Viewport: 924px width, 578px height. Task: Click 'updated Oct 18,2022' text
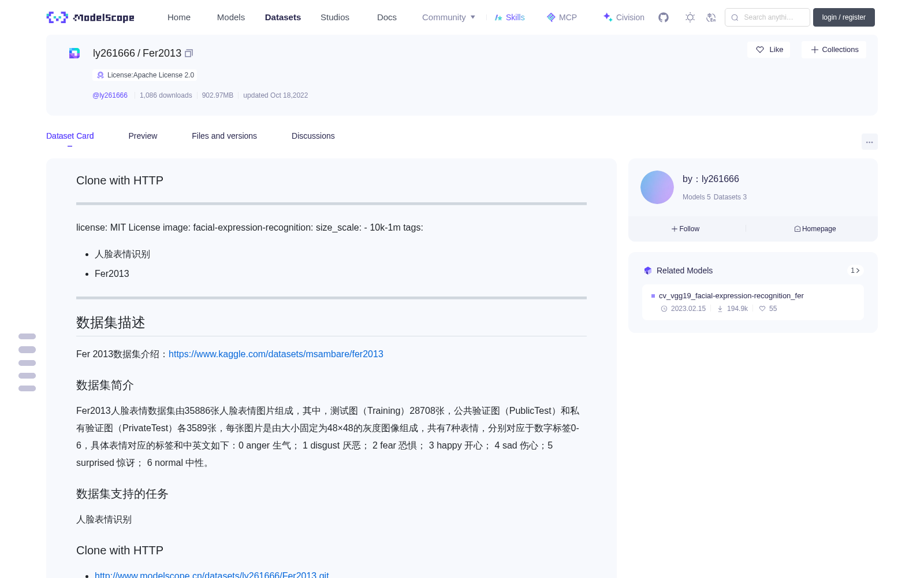[x=275, y=95]
